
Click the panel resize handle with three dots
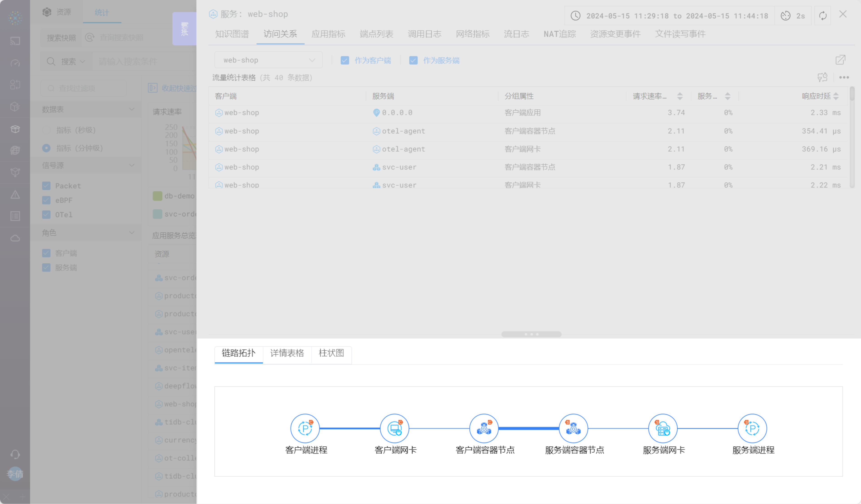[x=531, y=334]
